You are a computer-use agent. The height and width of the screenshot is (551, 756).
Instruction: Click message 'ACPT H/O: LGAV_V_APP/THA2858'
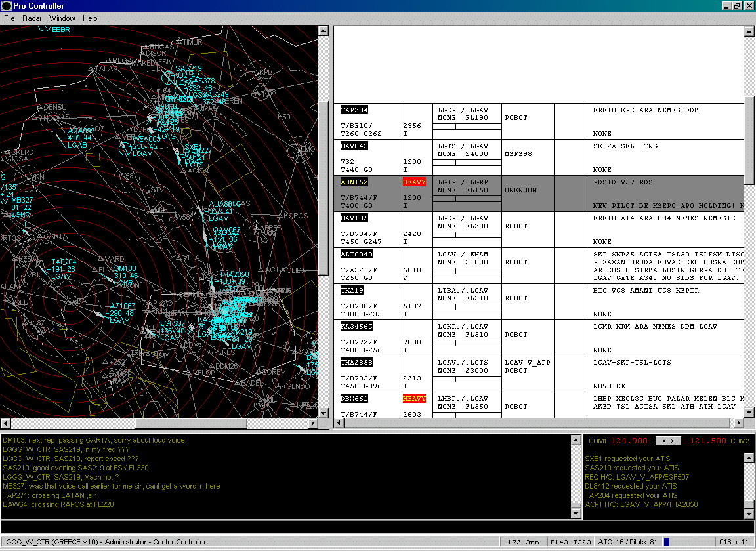[641, 504]
